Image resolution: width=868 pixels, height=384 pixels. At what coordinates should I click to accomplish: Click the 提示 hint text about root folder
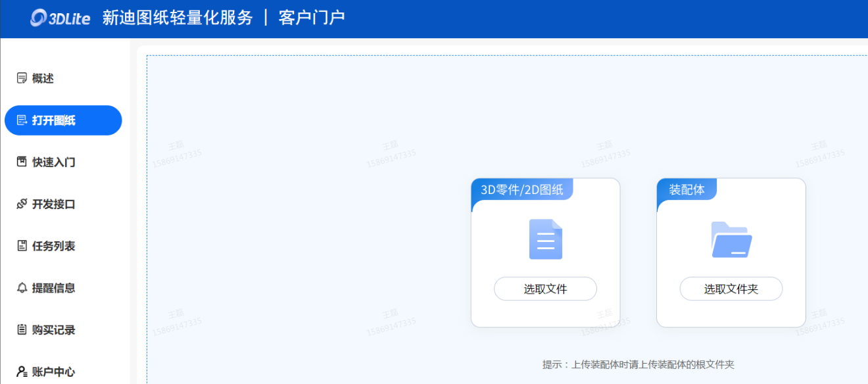click(638, 364)
